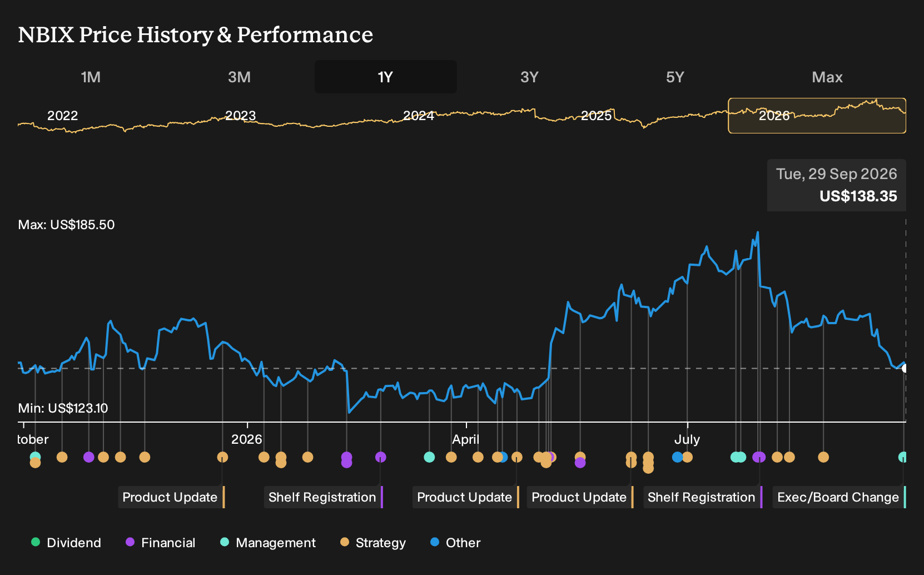Click the US$138.35 price in the tooltip

click(858, 196)
